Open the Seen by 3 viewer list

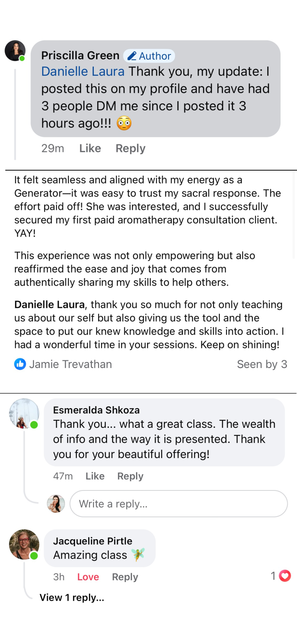[262, 364]
